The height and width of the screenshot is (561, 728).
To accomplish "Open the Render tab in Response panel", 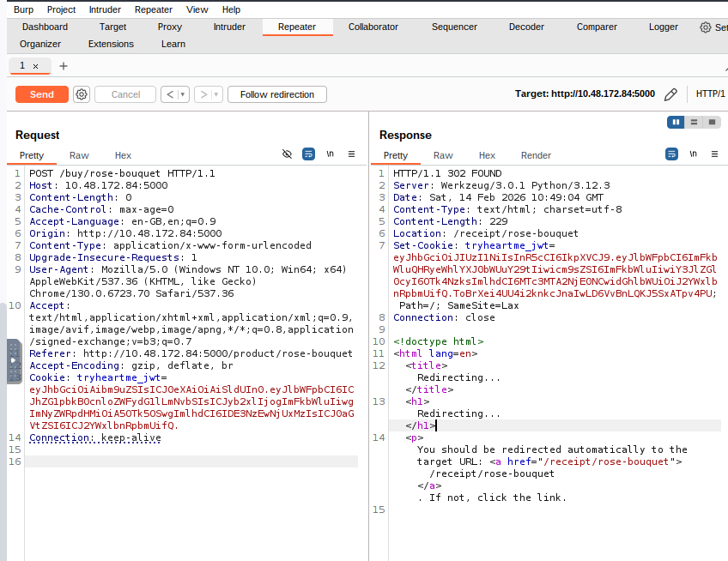I will [536, 155].
